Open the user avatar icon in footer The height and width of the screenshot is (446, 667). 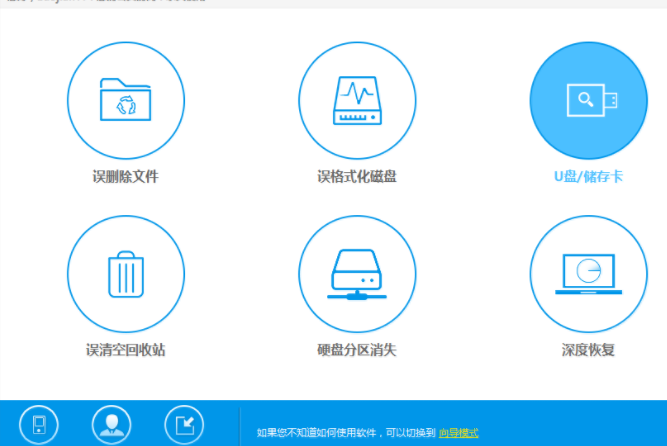111,426
